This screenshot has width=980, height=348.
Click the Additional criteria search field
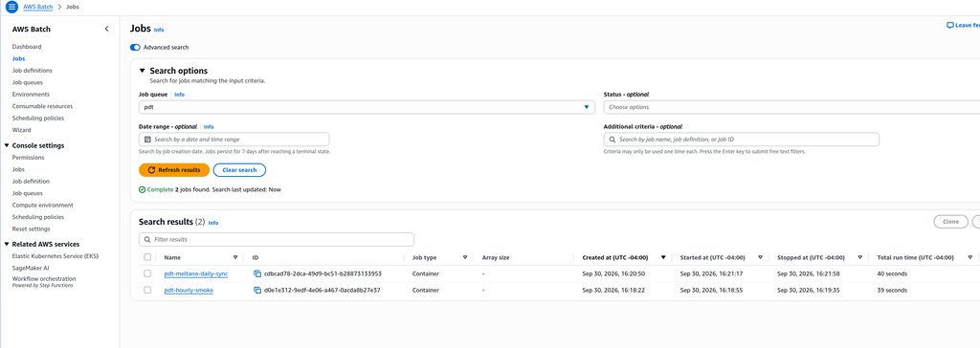[x=742, y=140]
